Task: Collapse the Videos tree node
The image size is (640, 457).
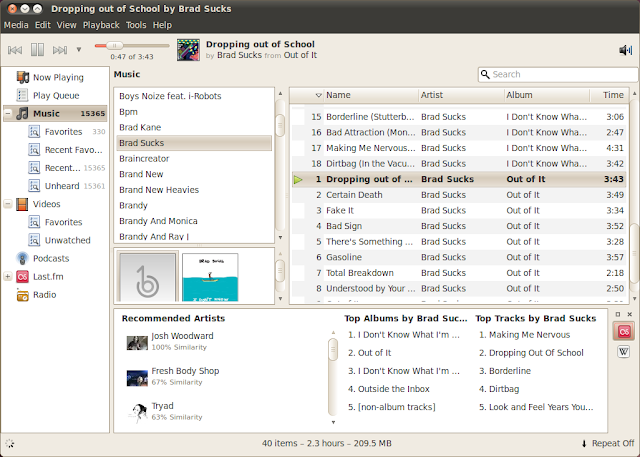Action: pos(8,204)
